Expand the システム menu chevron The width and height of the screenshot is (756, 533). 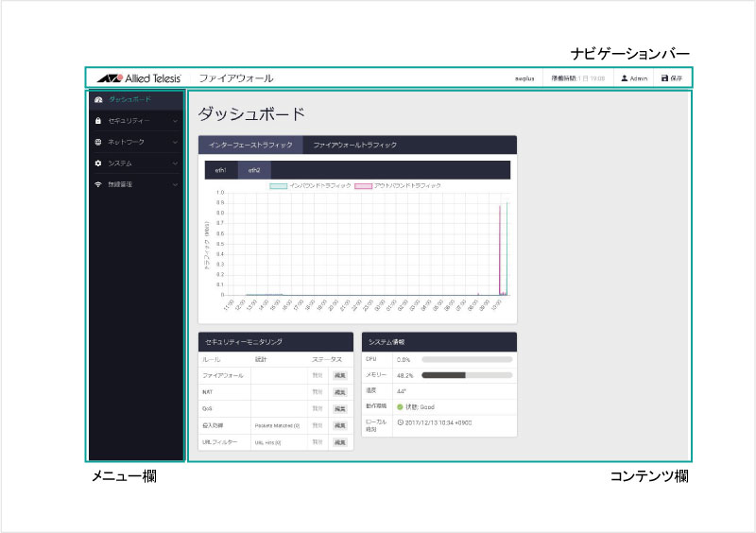(x=175, y=163)
